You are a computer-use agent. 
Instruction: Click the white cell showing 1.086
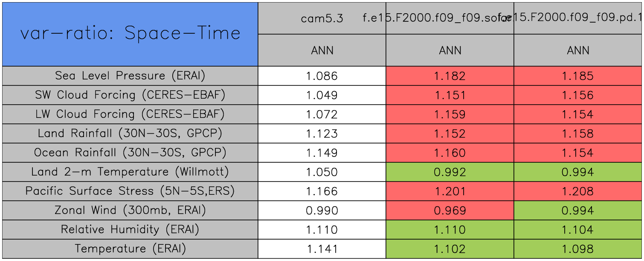click(x=322, y=76)
